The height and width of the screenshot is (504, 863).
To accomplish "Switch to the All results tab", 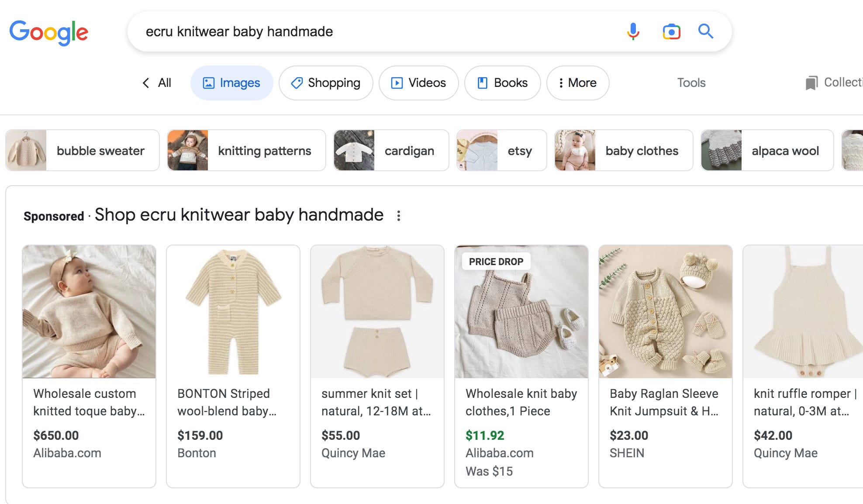I will click(164, 83).
